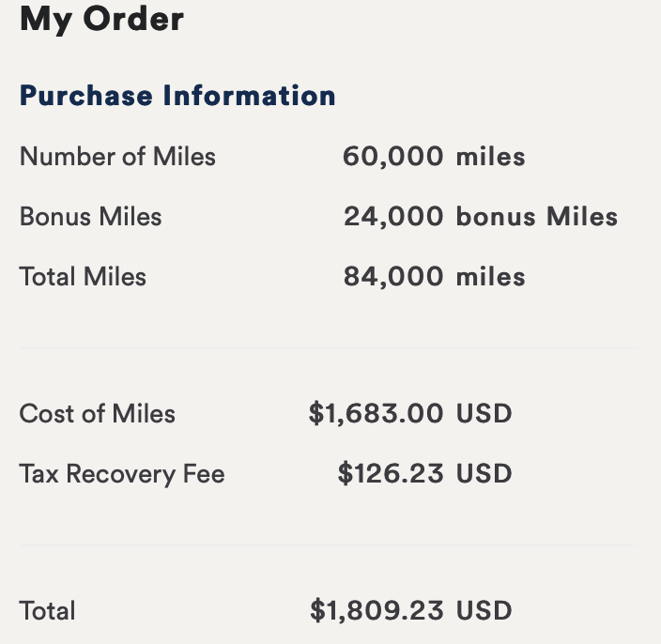Image resolution: width=661 pixels, height=644 pixels.
Task: Click USD next to Tax Recovery Fee
Action: click(x=484, y=474)
